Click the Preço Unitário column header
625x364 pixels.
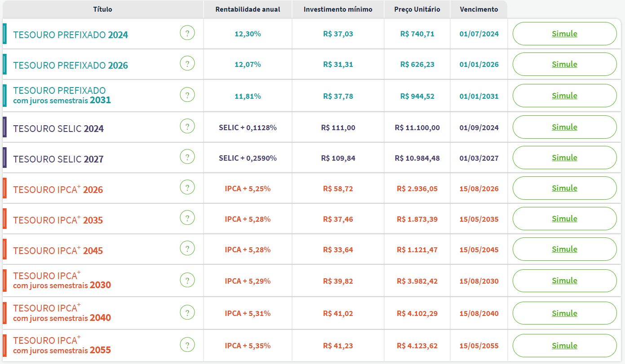click(417, 9)
